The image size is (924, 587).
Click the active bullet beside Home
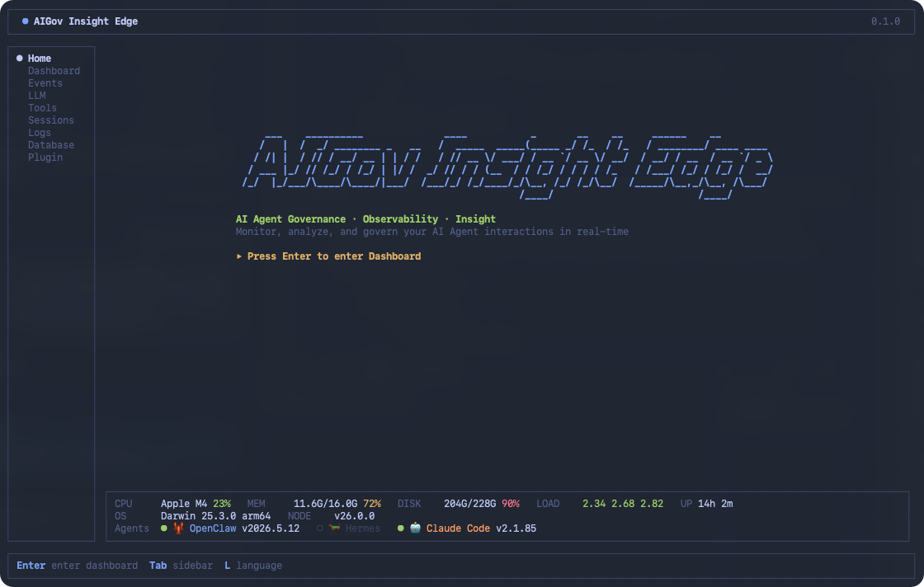pyautogui.click(x=20, y=59)
